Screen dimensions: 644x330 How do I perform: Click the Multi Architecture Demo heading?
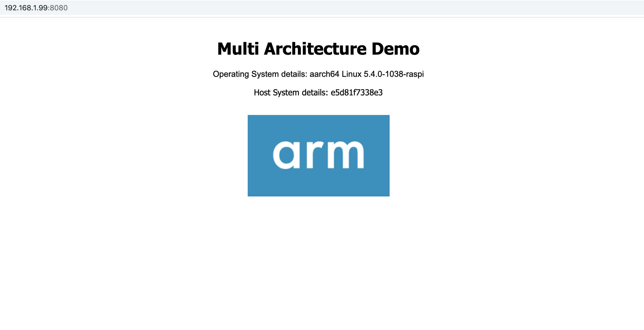pyautogui.click(x=318, y=49)
